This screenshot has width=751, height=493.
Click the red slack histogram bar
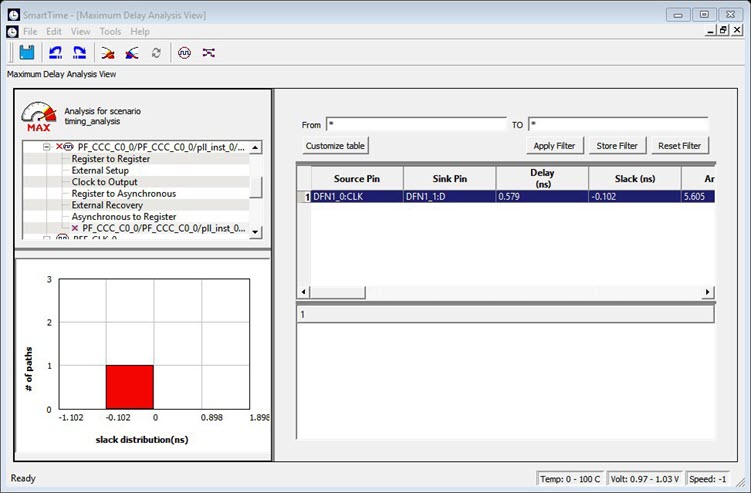[130, 386]
